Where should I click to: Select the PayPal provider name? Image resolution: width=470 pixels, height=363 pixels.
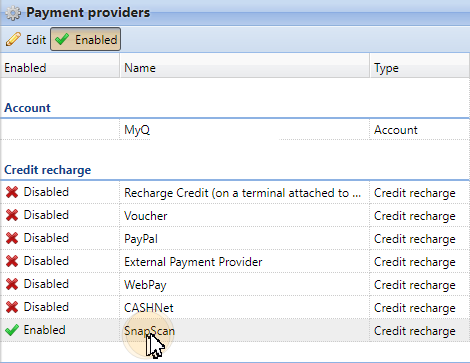click(141, 239)
